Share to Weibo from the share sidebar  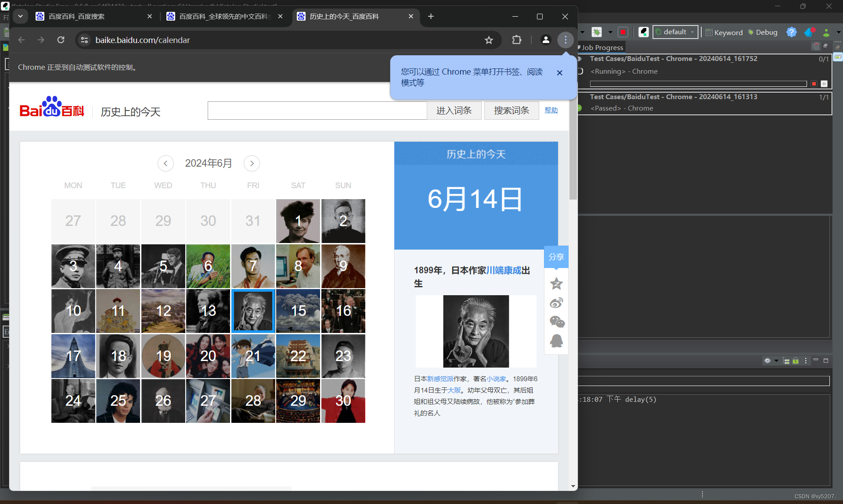pos(556,303)
